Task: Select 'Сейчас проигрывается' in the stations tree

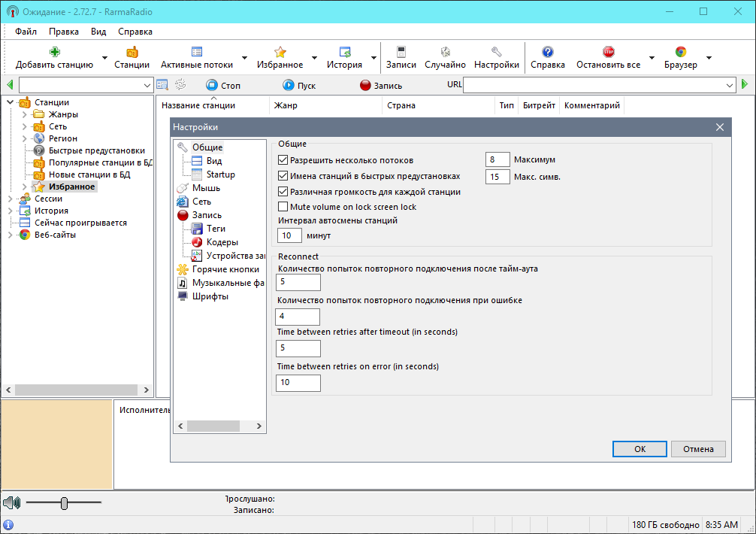Action: point(80,223)
